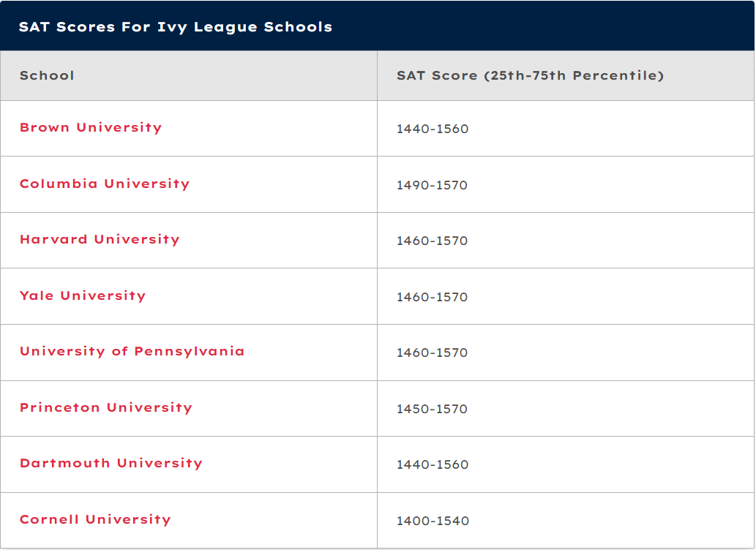Image resolution: width=756 pixels, height=550 pixels.
Task: Select the SAT Score column header
Action: [530, 75]
